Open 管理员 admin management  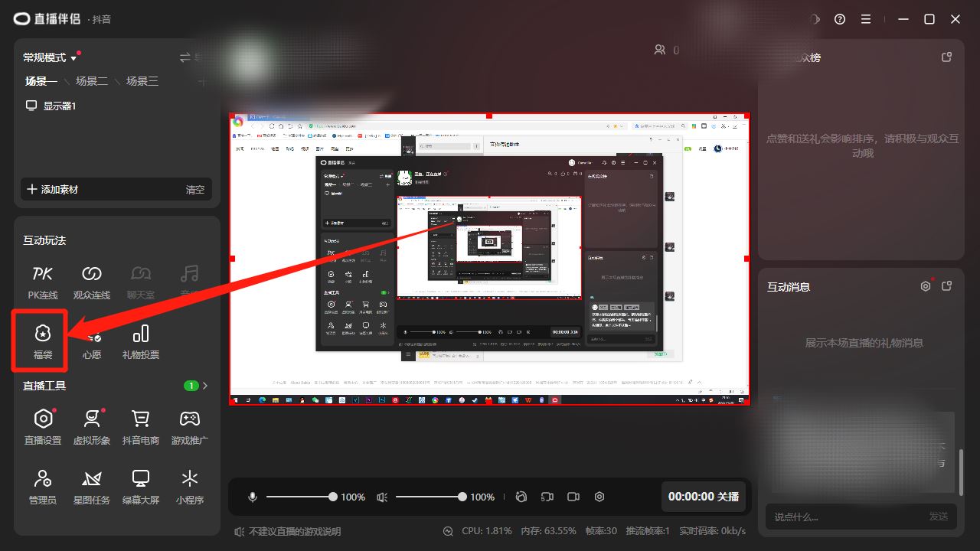42,487
